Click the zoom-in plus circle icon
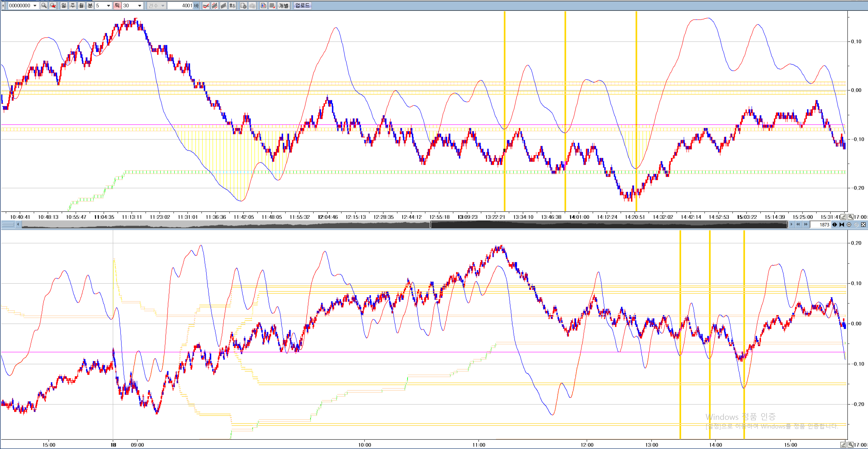The height and width of the screenshot is (449, 868). point(849,225)
